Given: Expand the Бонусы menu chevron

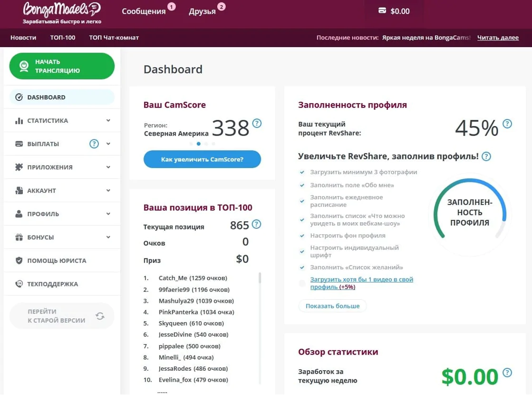Looking at the screenshot, I should click(108, 237).
